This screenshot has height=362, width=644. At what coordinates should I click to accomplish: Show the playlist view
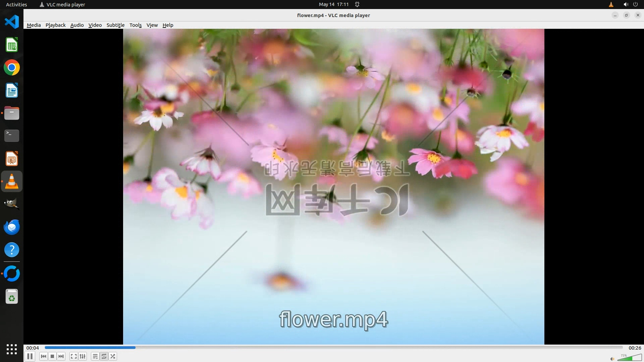(95, 356)
